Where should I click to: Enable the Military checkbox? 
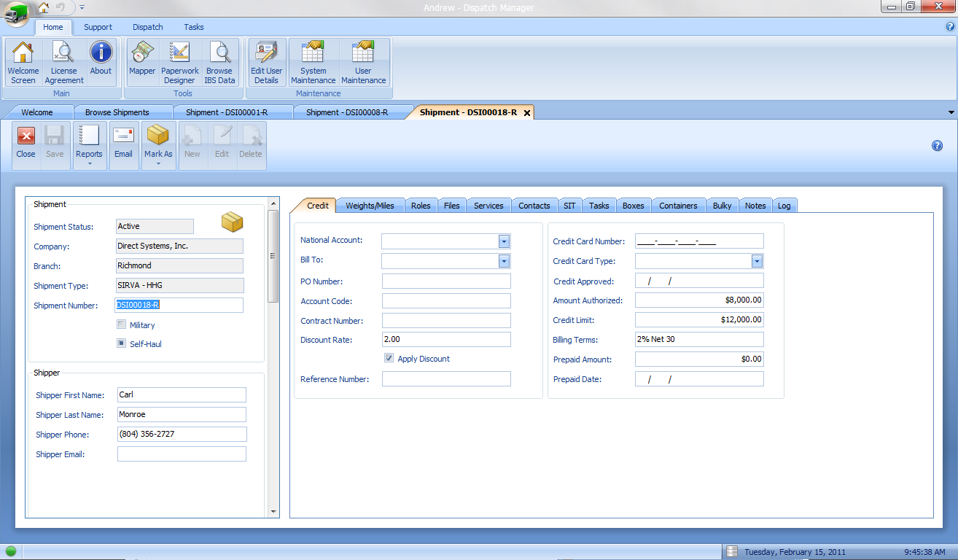tap(122, 324)
